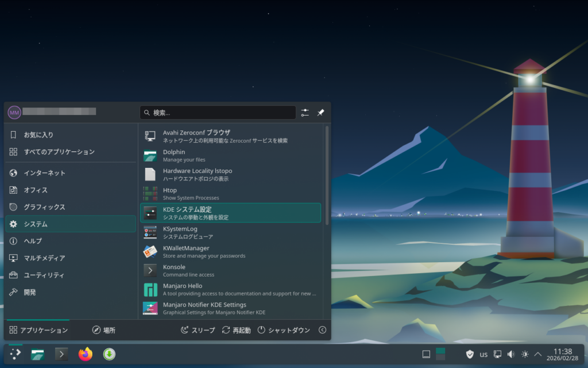This screenshot has width=588, height=368.
Task: Click Firefox icon in the taskbar
Action: point(86,354)
